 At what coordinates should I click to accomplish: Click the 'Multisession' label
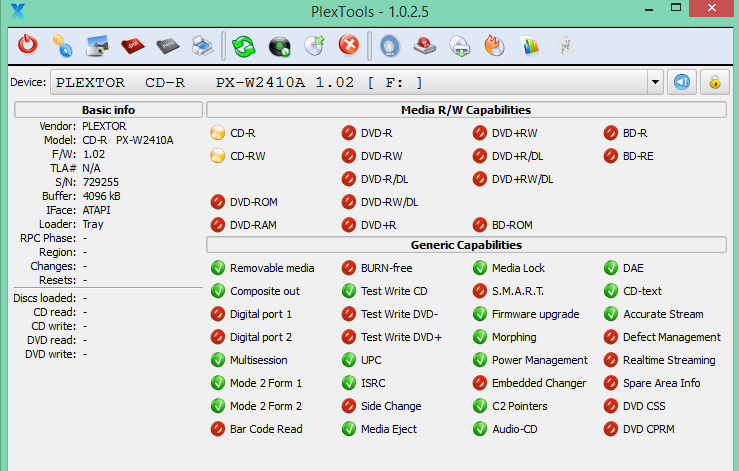click(258, 360)
